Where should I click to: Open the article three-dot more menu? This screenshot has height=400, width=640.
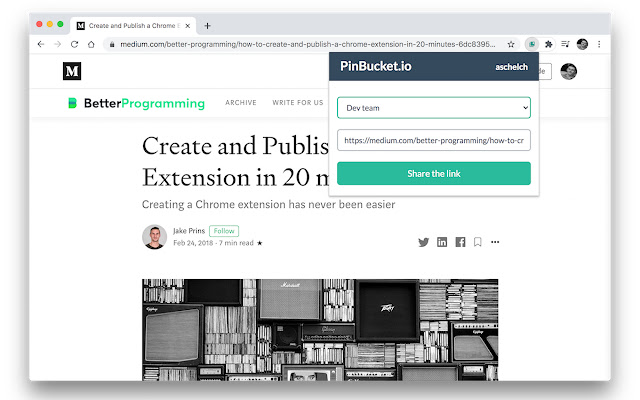click(x=495, y=242)
